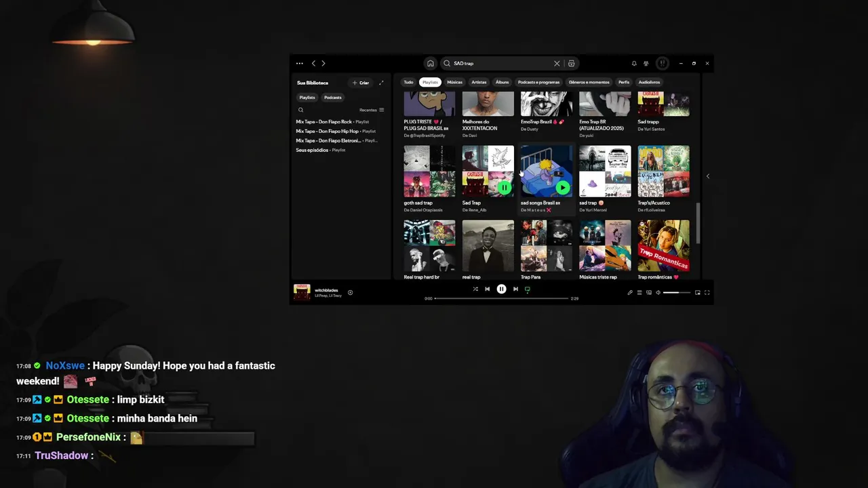Open Sua Biblioteca heading
The height and width of the screenshot is (488, 868).
313,83
